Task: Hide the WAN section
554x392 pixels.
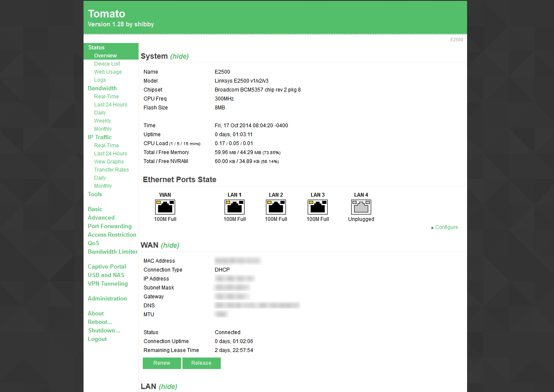Action: (170, 245)
